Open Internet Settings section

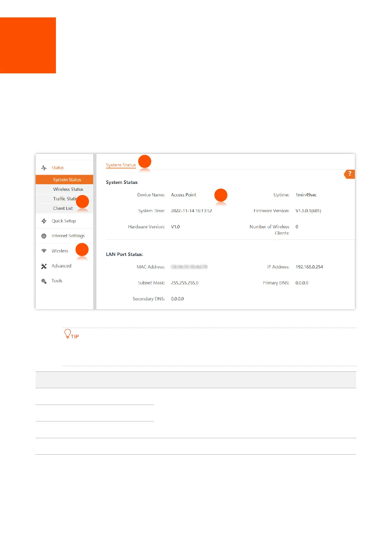coord(68,236)
